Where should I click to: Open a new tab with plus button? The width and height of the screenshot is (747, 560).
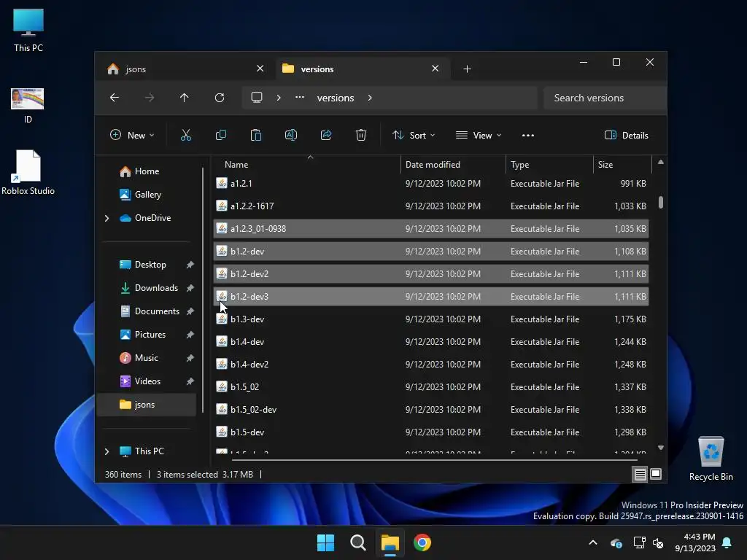point(468,69)
